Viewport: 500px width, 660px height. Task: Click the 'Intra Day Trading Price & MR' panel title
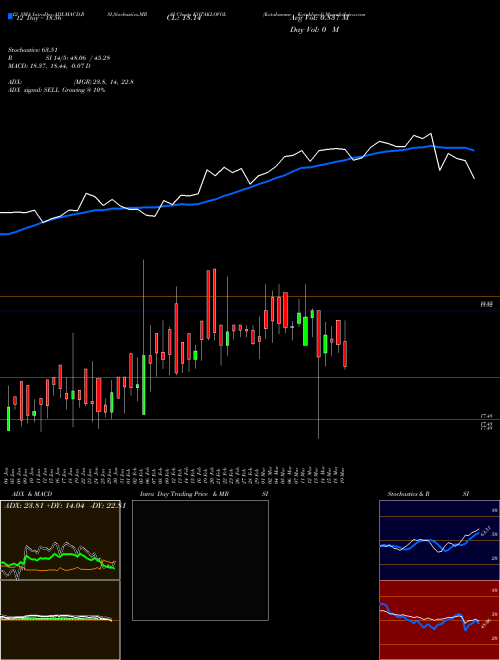[x=184, y=494]
